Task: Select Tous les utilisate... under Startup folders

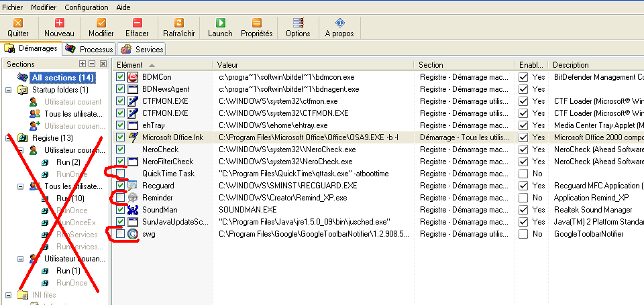Action: [x=73, y=114]
